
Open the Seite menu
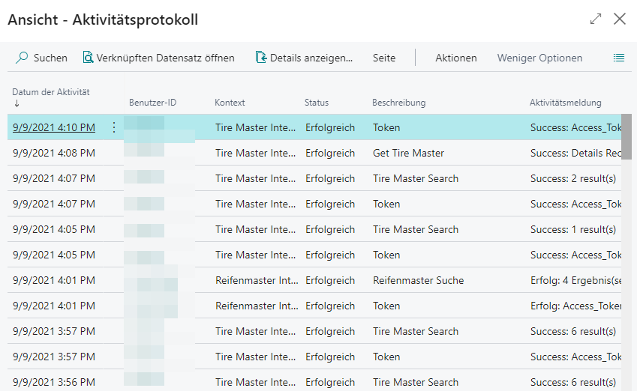[384, 58]
